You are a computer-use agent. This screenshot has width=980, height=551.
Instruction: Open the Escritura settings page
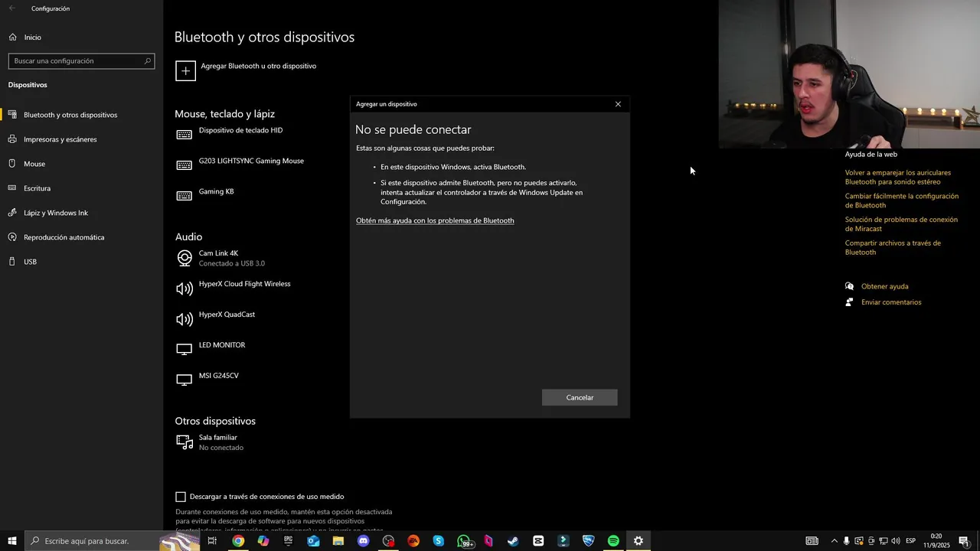37,188
